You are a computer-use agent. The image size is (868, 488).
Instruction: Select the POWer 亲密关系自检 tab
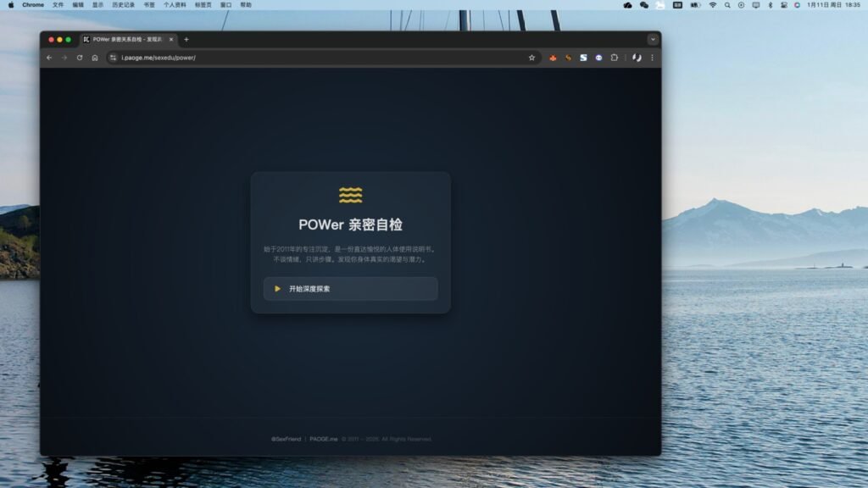click(x=127, y=40)
